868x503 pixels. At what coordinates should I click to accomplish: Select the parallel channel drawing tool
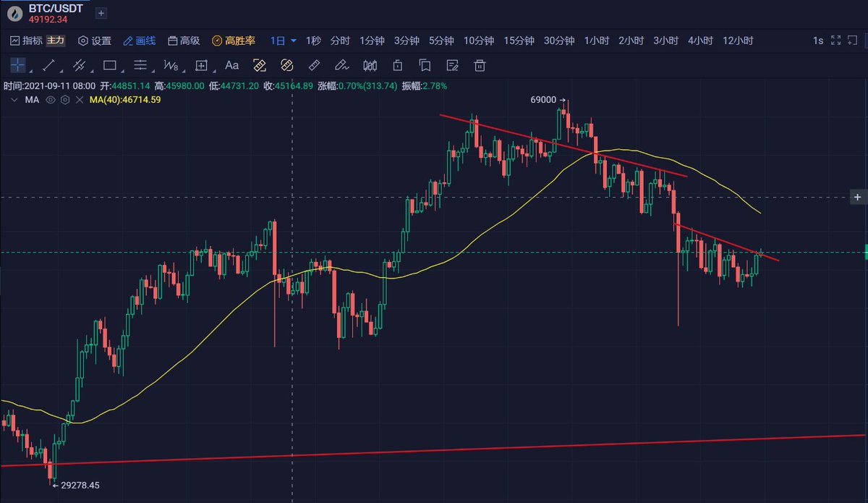tap(79, 65)
